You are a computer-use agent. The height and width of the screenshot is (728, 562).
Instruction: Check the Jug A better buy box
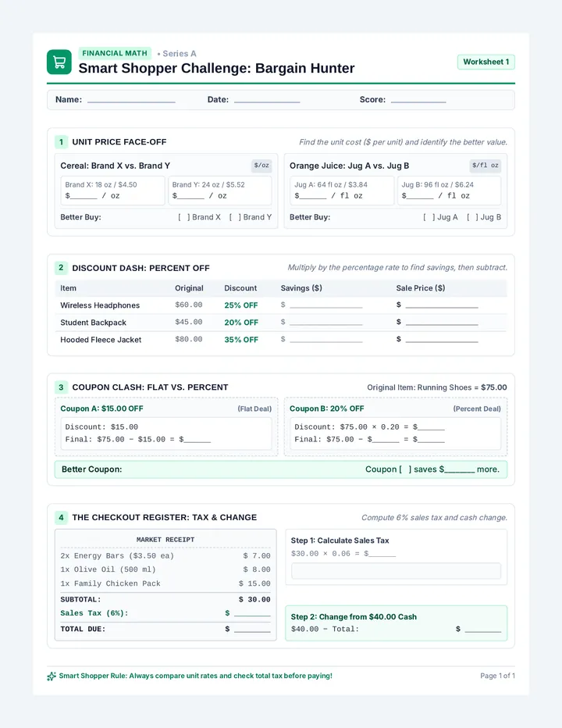click(429, 217)
